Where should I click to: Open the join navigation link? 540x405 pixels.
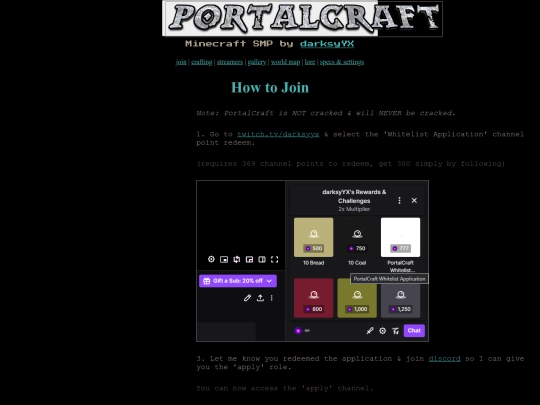pyautogui.click(x=181, y=62)
